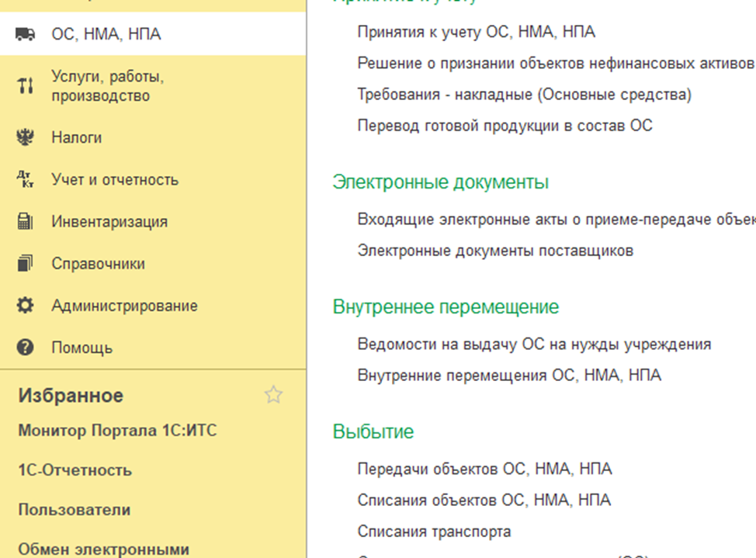Switch to the Инвентаризация section
The height and width of the screenshot is (558, 756).
coord(153,221)
